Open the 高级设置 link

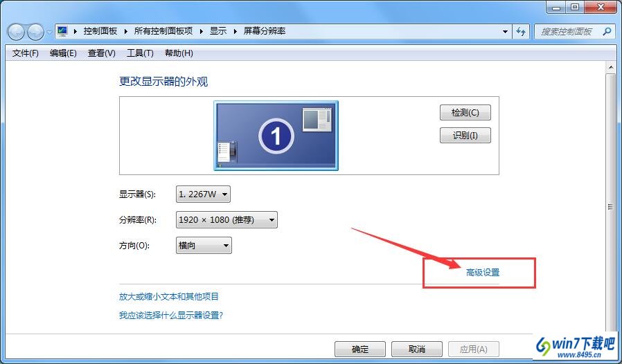(x=483, y=273)
